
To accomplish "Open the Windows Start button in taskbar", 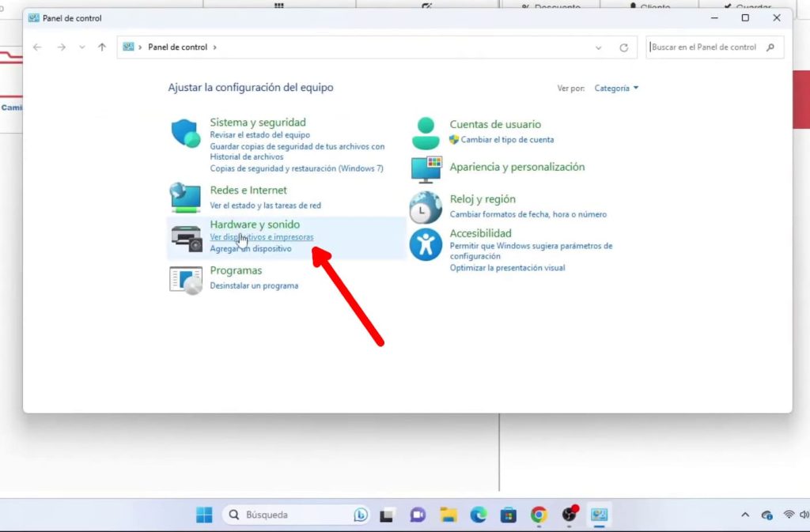I will coord(204,515).
